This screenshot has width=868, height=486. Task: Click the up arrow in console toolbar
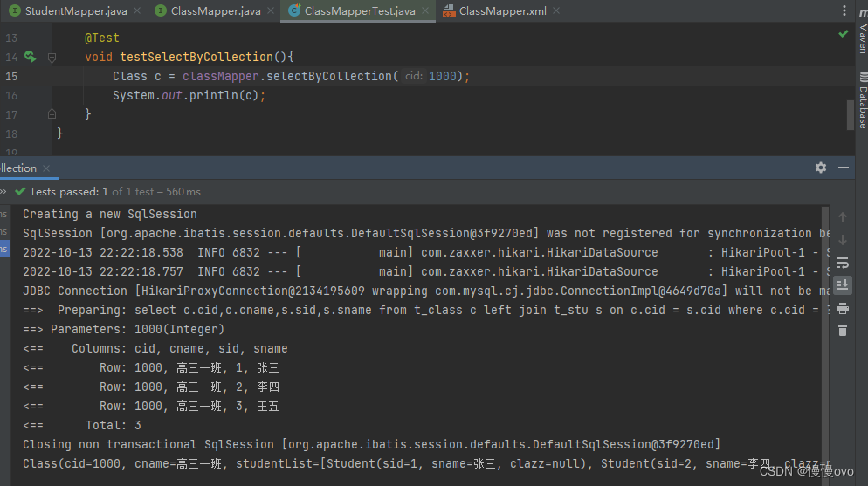point(843,217)
